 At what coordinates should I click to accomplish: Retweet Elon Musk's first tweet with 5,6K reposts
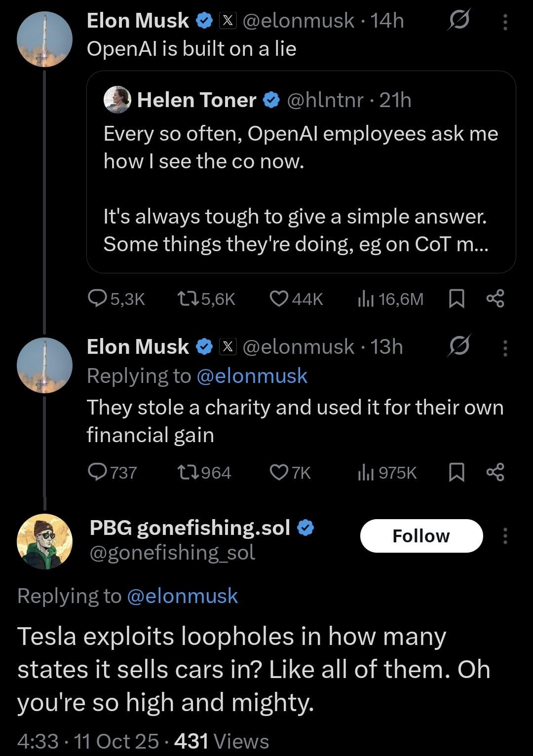(x=188, y=299)
